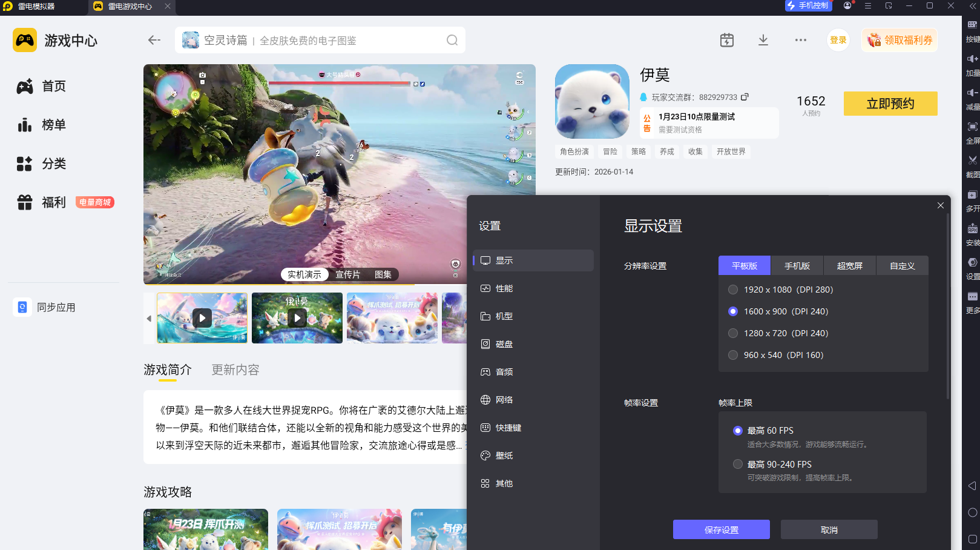Switch to the 更新内容 tab
Screen dimensions: 980x550
tap(235, 369)
